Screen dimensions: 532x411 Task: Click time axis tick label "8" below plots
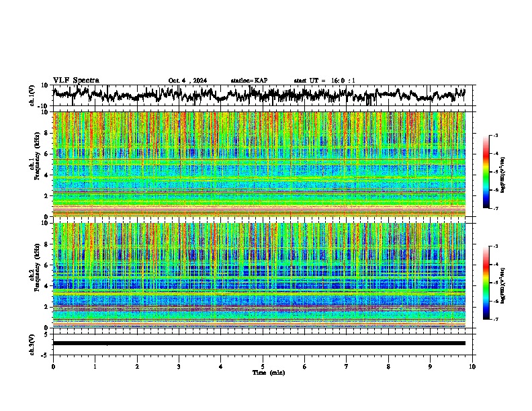click(388, 367)
